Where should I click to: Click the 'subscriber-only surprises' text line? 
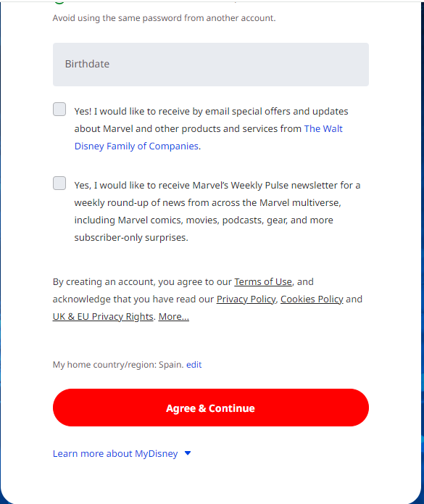[131, 237]
